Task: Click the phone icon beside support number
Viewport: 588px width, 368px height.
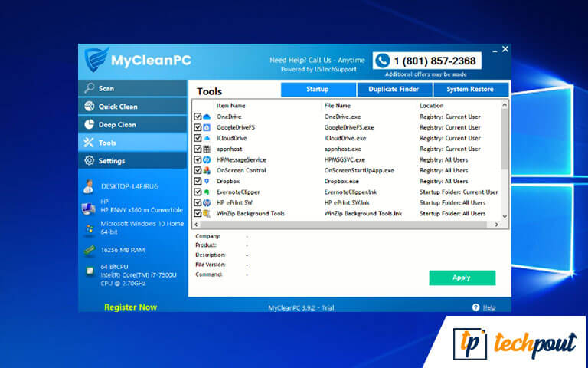Action: [x=382, y=61]
